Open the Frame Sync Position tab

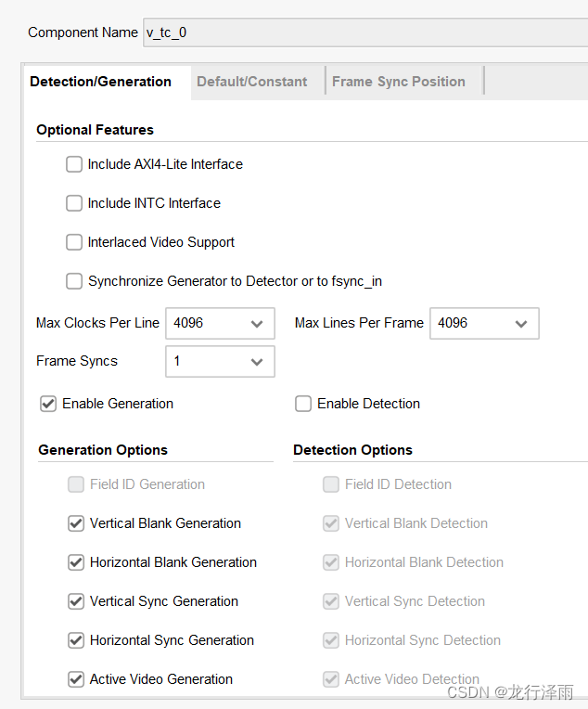point(399,82)
